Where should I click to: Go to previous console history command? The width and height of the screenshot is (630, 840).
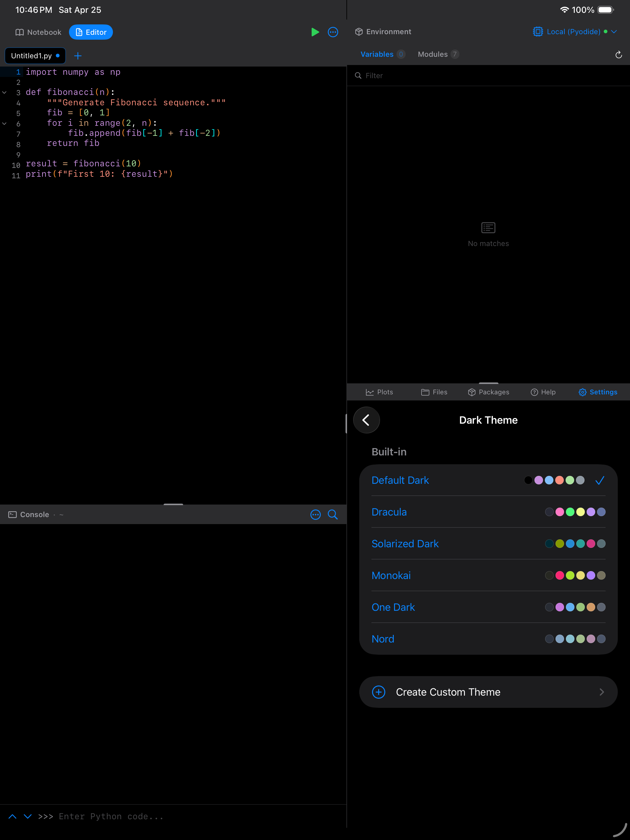(13, 816)
